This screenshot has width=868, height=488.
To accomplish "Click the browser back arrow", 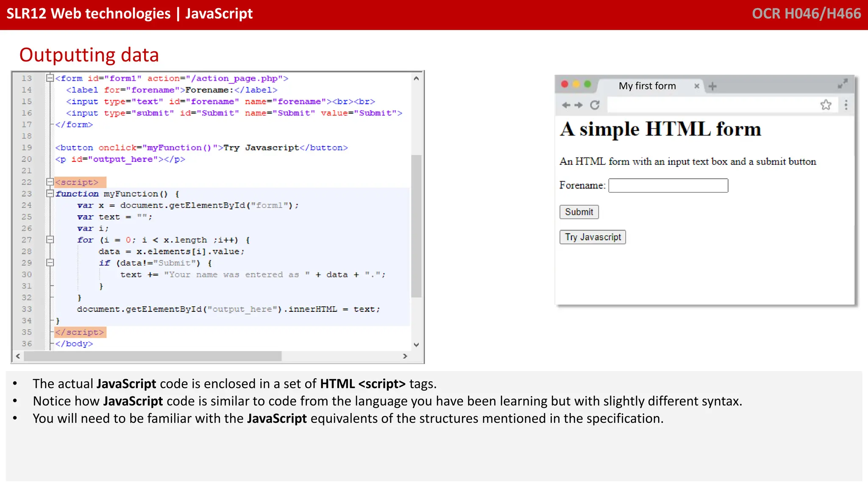I will (x=566, y=105).
